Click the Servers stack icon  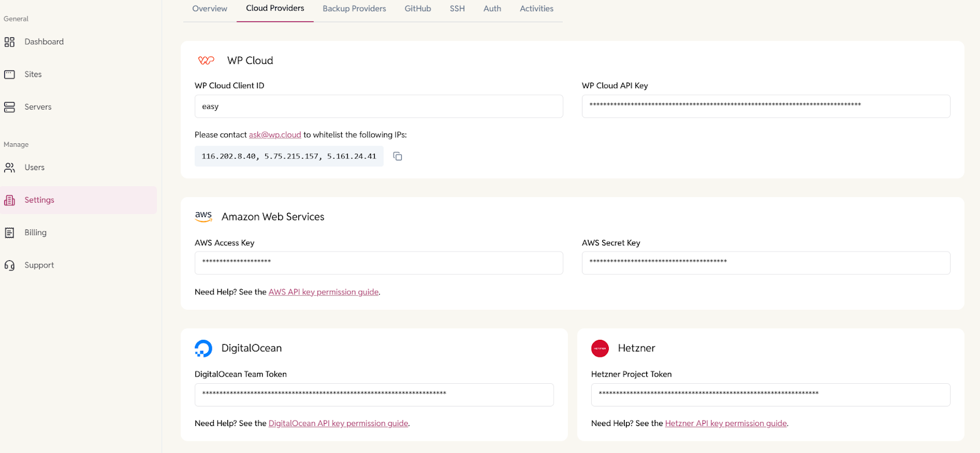click(x=9, y=107)
